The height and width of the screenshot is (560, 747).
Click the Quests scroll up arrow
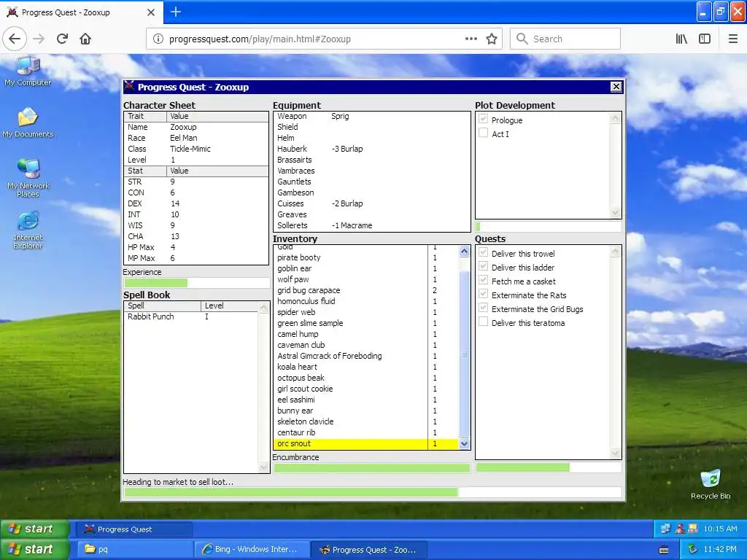point(615,252)
